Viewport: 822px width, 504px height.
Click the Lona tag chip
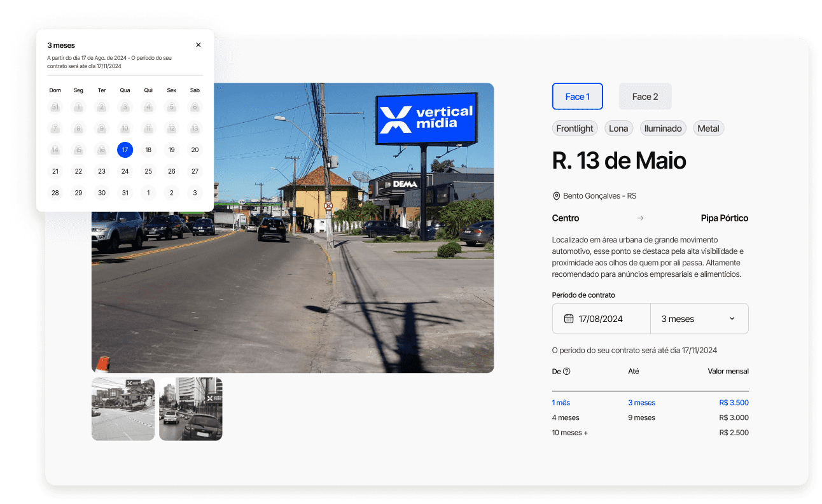pos(618,129)
